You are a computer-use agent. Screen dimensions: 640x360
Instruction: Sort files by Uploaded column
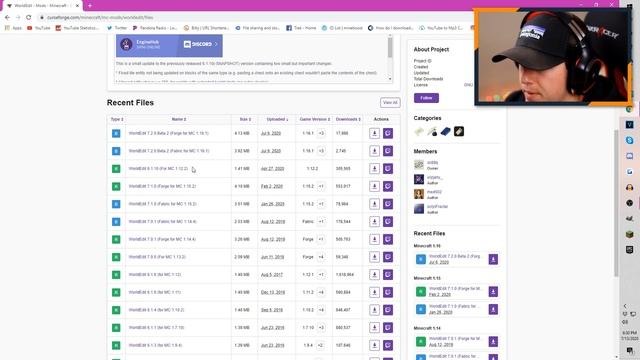tap(277, 119)
